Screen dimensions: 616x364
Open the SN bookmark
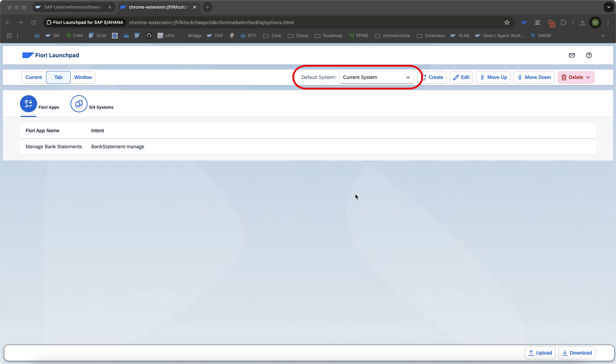click(52, 36)
